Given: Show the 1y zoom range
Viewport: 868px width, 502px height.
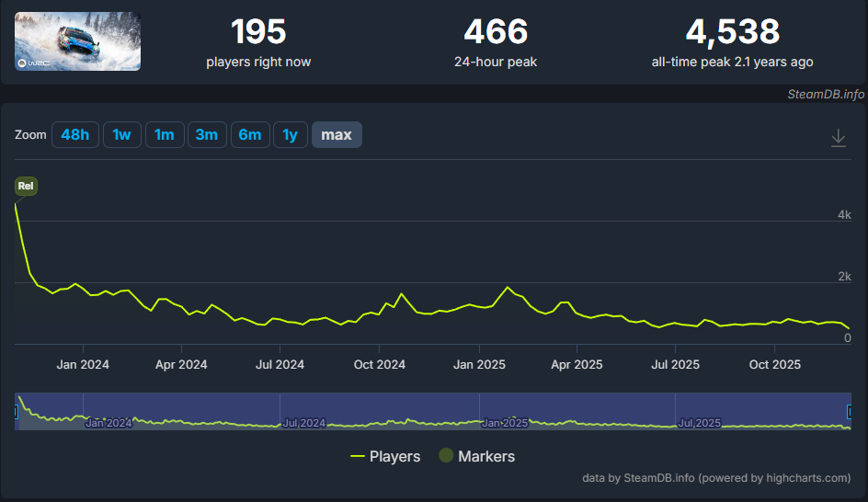Looking at the screenshot, I should click(290, 135).
